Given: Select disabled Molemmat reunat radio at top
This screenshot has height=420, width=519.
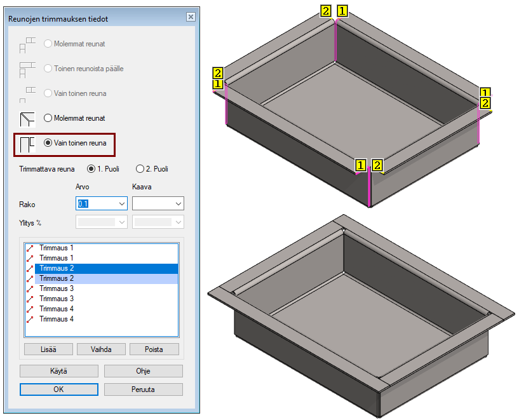Looking at the screenshot, I should point(48,44).
